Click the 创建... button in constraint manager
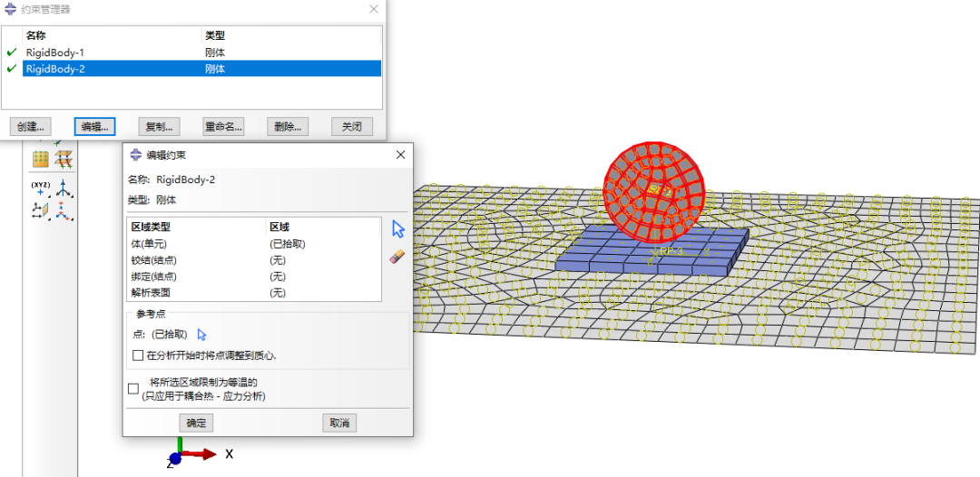980x477 pixels. coord(31,127)
